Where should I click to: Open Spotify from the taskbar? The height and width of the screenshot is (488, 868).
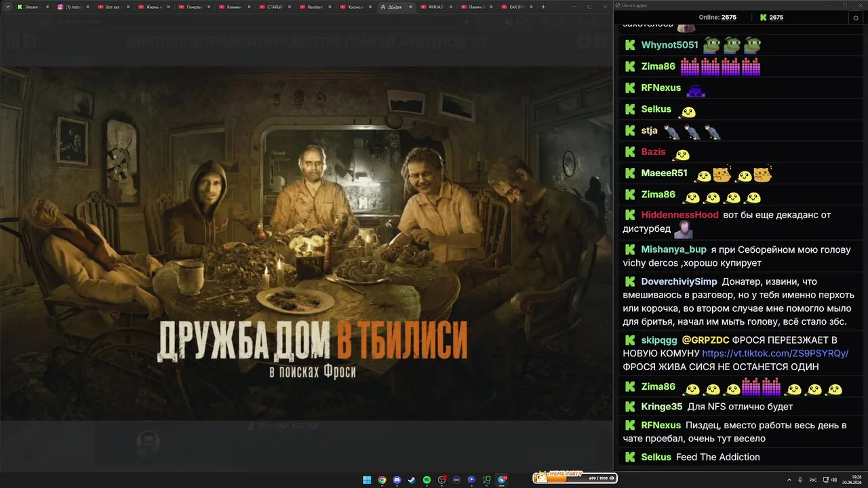coord(427,480)
